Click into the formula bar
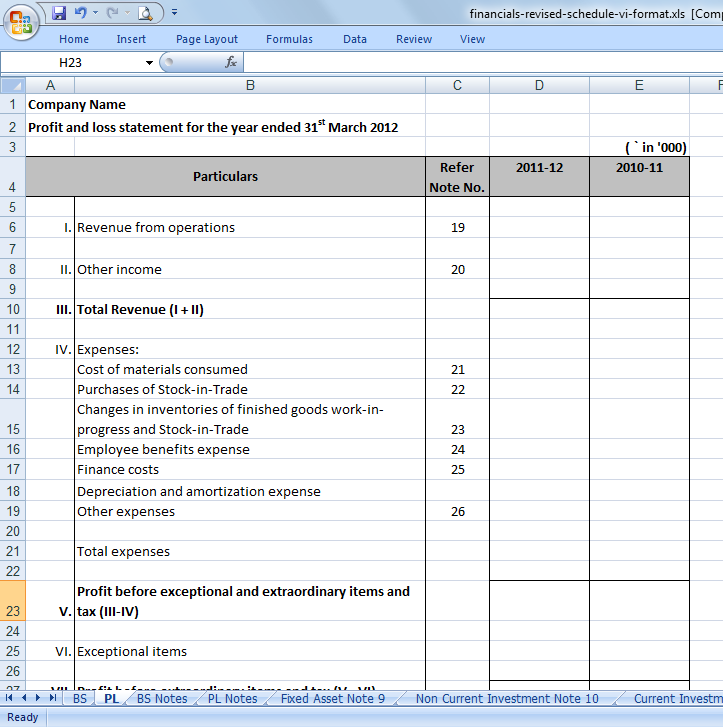This screenshot has width=723, height=727. [482, 63]
